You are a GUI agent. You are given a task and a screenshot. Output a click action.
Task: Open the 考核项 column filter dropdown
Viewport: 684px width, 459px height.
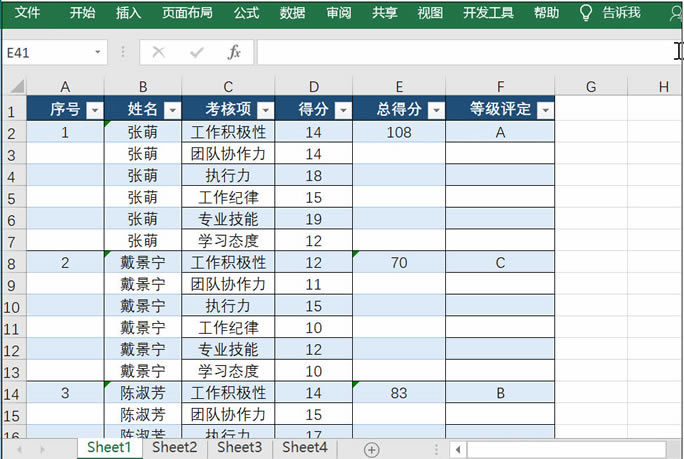tap(266, 110)
